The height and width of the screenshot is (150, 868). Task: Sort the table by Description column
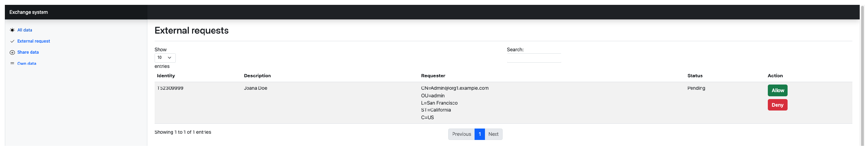257,76
